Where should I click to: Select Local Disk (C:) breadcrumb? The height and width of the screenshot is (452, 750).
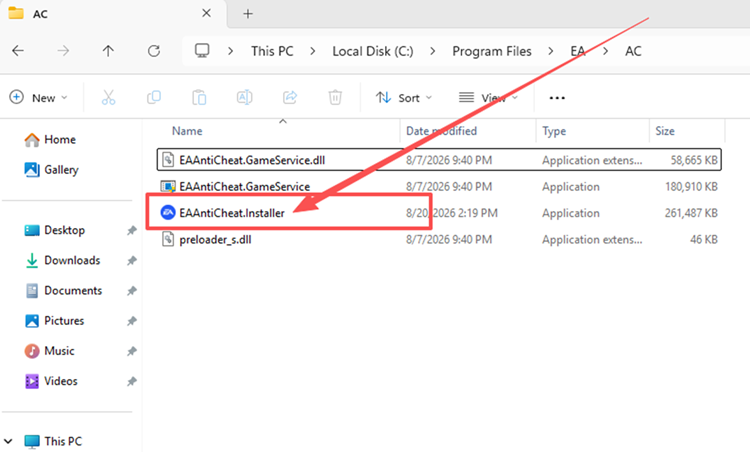coord(373,51)
